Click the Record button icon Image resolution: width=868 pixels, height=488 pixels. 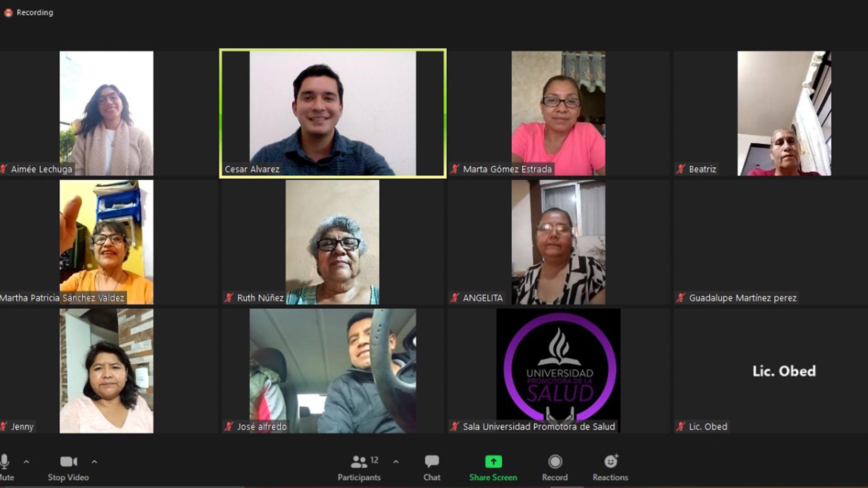pos(554,461)
